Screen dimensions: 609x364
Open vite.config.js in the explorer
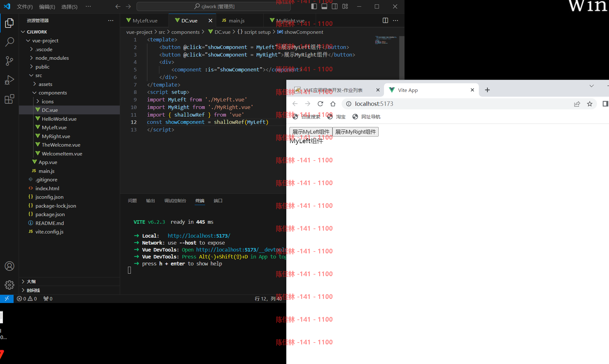pos(49,232)
